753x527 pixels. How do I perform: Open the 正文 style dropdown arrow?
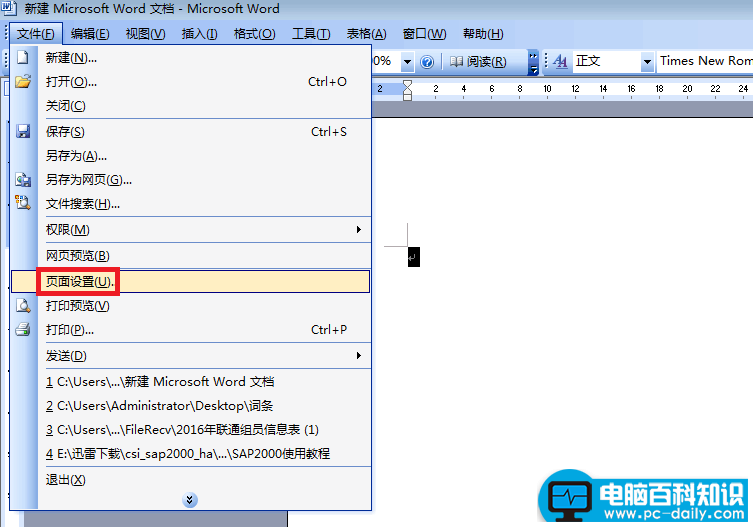[x=647, y=61]
